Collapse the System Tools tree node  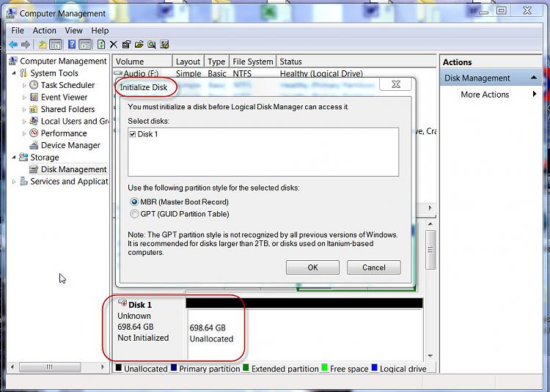[x=14, y=73]
